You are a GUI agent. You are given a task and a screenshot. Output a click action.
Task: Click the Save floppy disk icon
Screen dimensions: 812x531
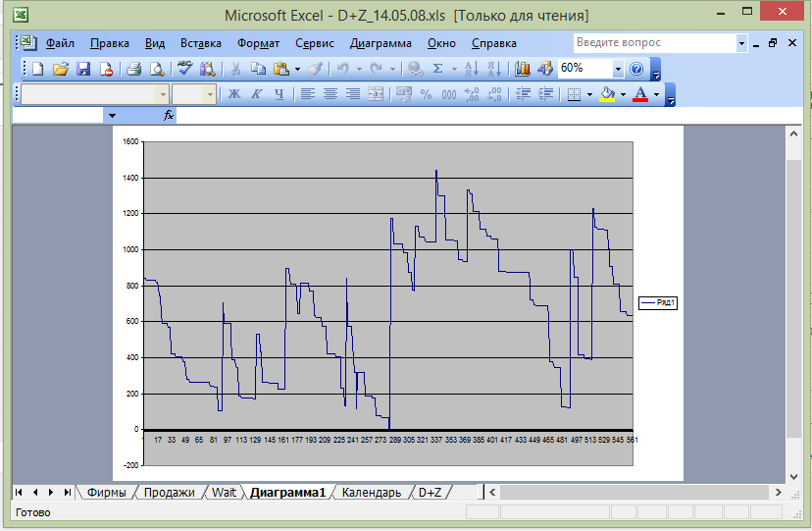[x=83, y=69]
